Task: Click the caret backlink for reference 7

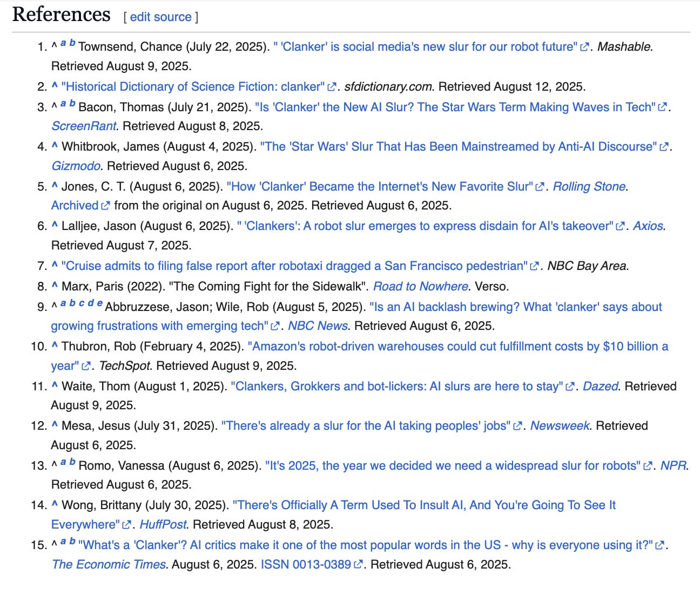Action: click(55, 265)
